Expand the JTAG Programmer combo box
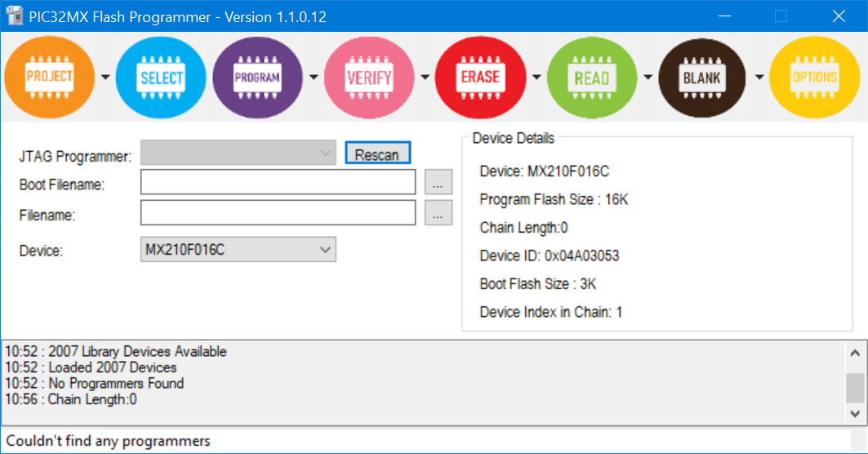 238,153
